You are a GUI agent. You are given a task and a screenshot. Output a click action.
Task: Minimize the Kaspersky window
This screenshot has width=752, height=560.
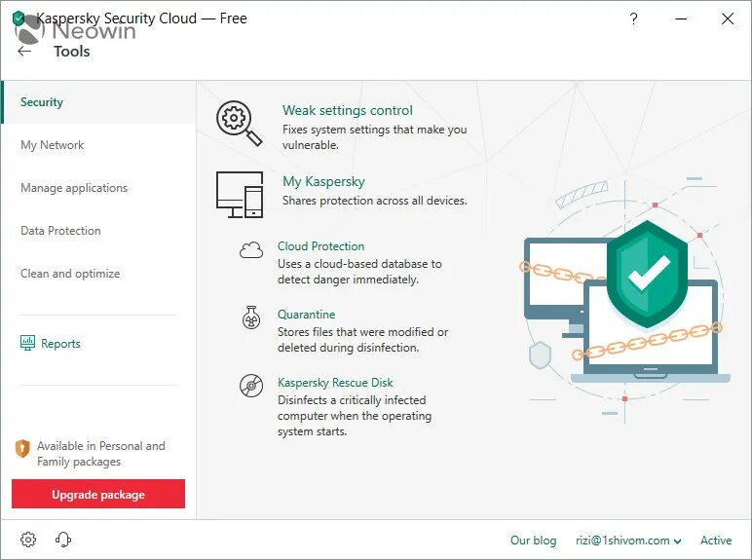click(x=681, y=19)
